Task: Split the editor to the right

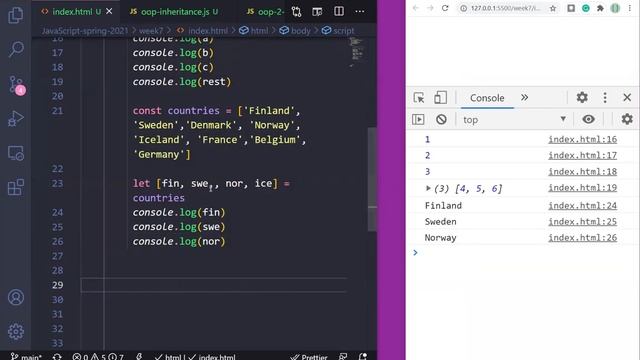Action: click(x=339, y=11)
